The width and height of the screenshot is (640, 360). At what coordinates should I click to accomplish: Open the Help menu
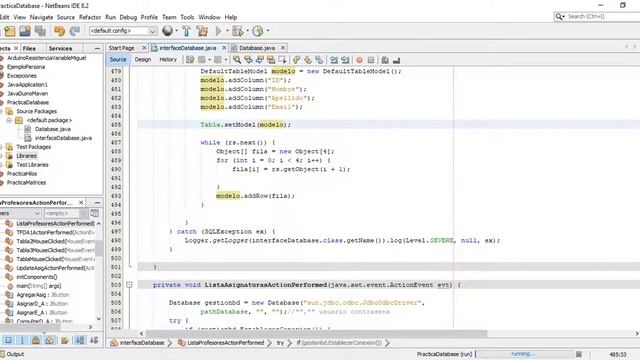tap(231, 17)
